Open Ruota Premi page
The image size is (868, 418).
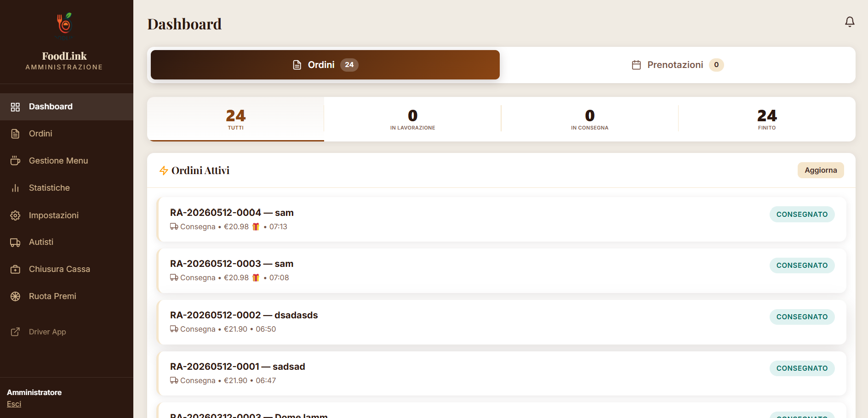coord(67,296)
